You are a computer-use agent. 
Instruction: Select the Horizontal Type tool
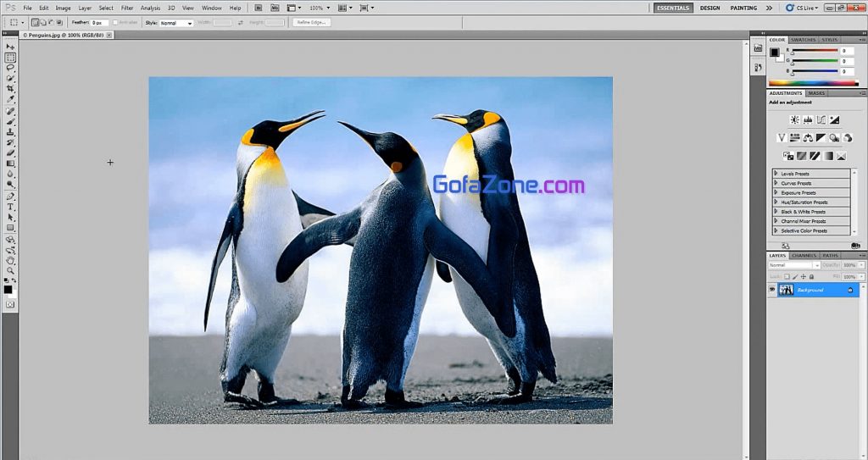point(10,207)
